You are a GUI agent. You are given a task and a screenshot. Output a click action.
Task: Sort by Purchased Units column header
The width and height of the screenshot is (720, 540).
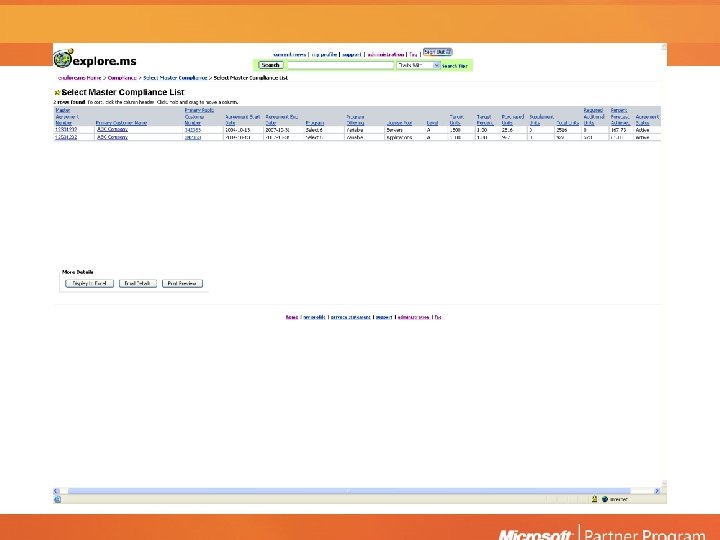(x=512, y=120)
